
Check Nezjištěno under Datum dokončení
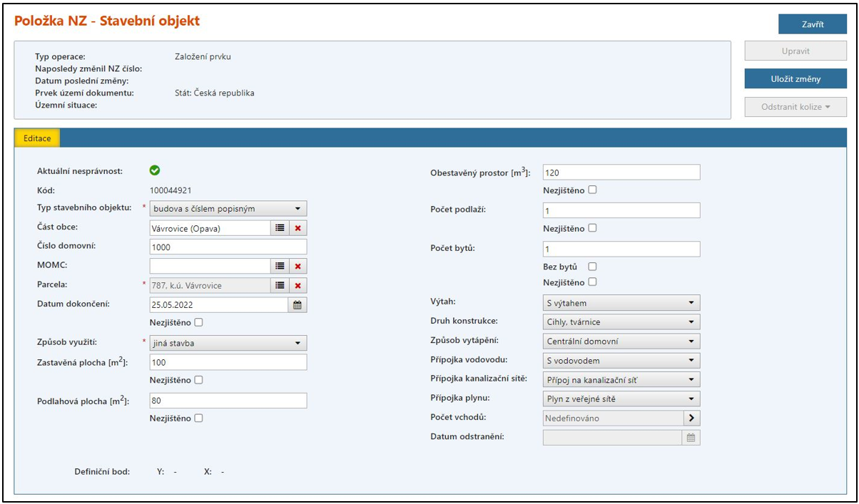pos(198,323)
